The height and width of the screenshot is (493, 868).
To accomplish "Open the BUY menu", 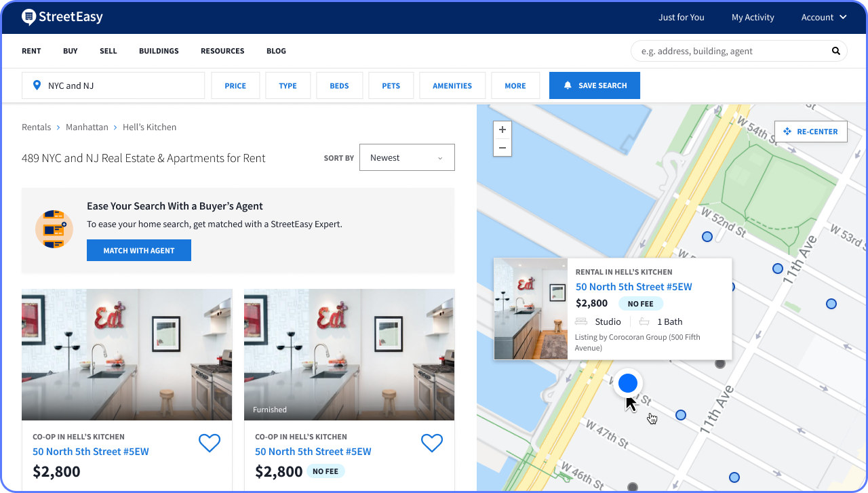I will click(x=71, y=51).
